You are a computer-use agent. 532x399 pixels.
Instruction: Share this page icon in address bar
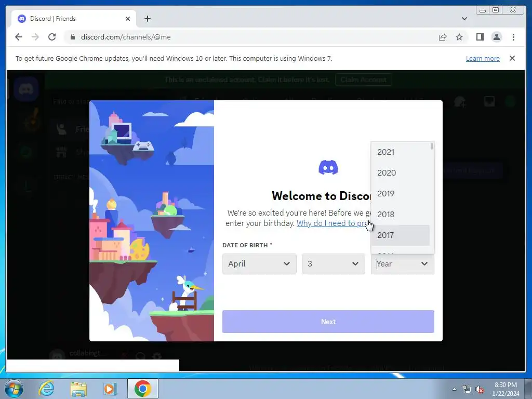443,37
